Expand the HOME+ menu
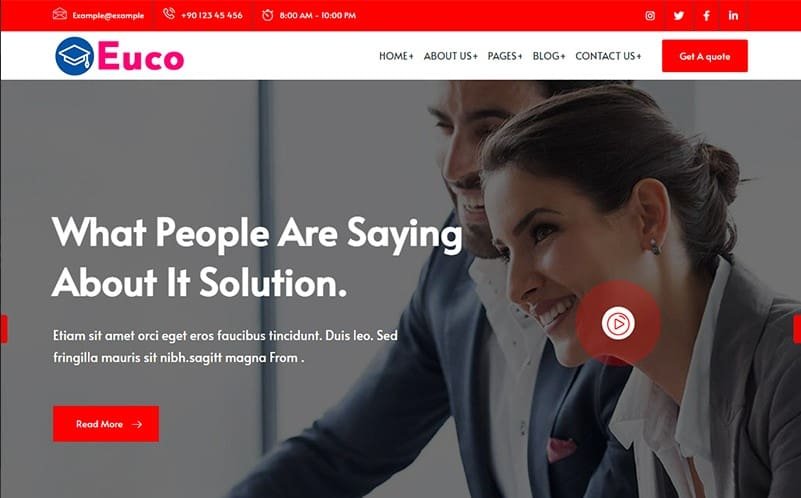801x498 pixels. tap(396, 56)
